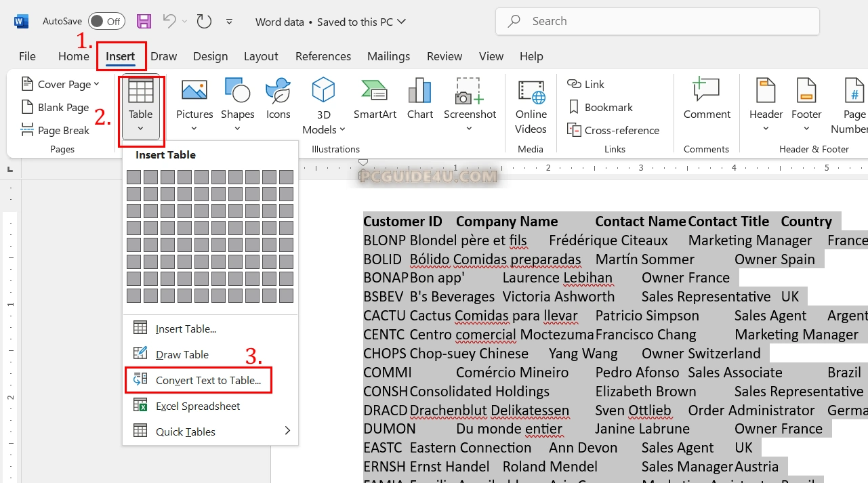Screen dimensions: 868x483
Task: Click the Redo icon in title bar
Action: click(x=204, y=22)
